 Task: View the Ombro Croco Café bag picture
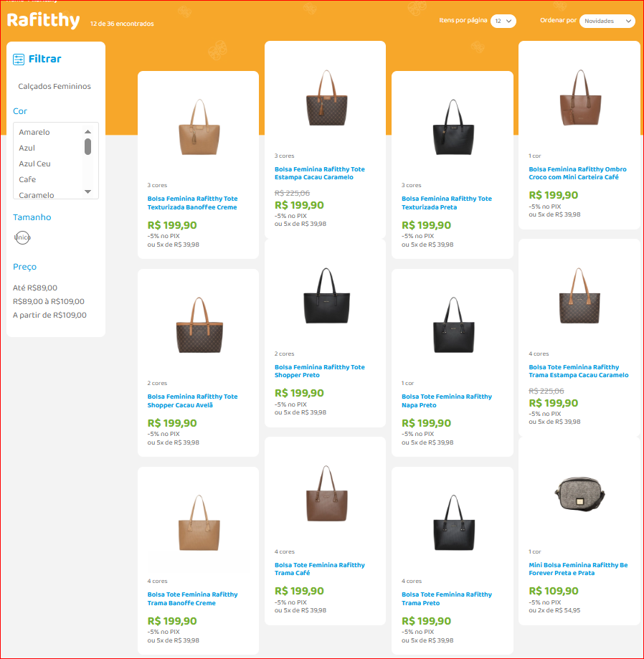[579, 98]
